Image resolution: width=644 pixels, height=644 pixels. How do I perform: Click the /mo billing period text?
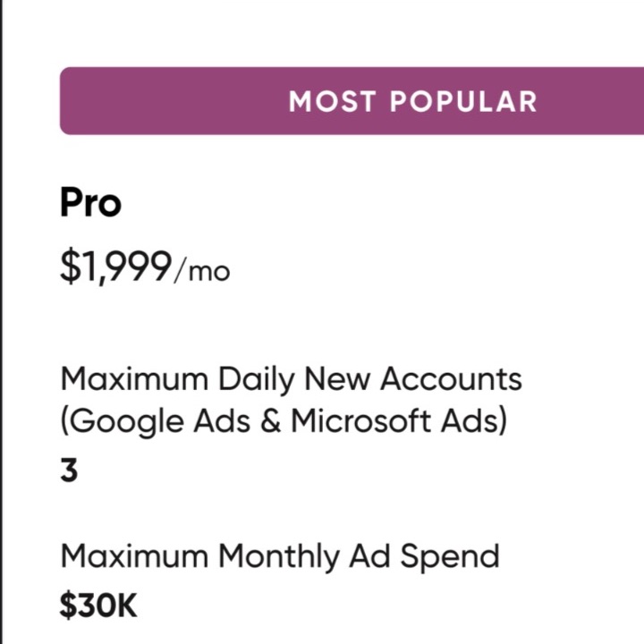[202, 269]
